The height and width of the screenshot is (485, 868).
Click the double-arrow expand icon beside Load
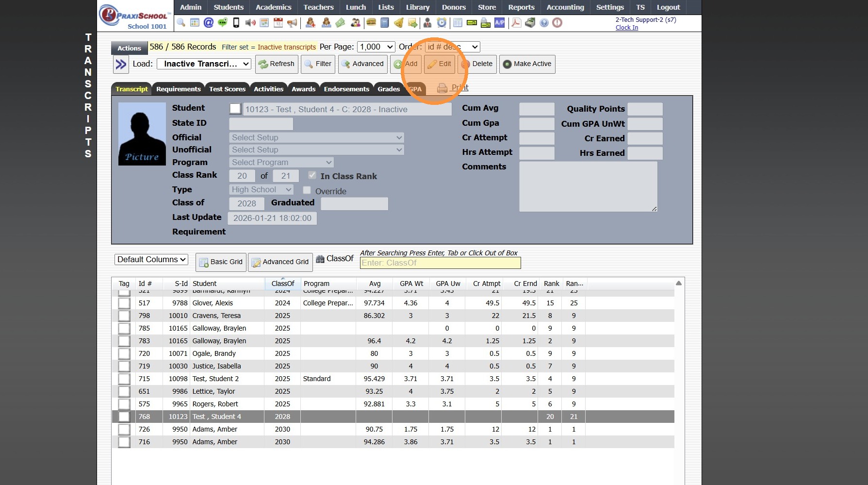coord(121,64)
